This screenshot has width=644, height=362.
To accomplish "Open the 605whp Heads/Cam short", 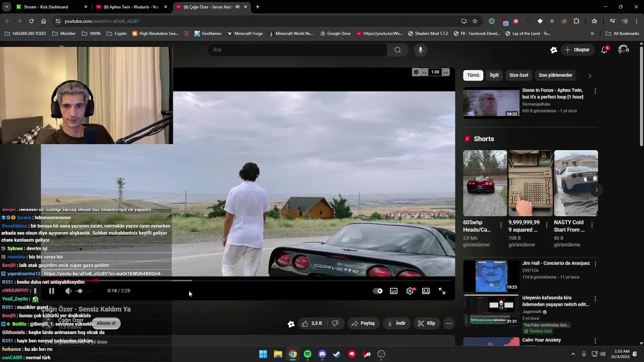I will coord(485,183).
